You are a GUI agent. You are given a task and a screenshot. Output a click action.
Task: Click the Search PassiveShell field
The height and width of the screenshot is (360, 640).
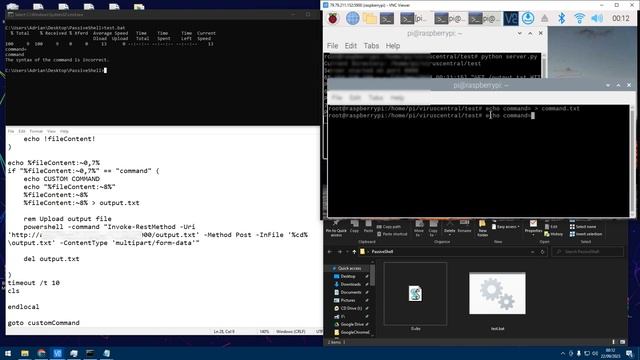[x=588, y=252]
